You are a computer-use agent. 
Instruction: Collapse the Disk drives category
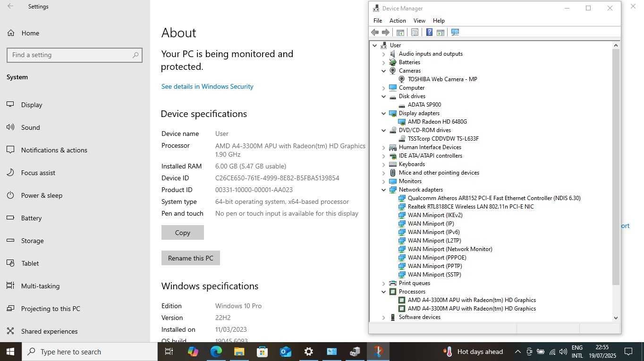tap(384, 96)
